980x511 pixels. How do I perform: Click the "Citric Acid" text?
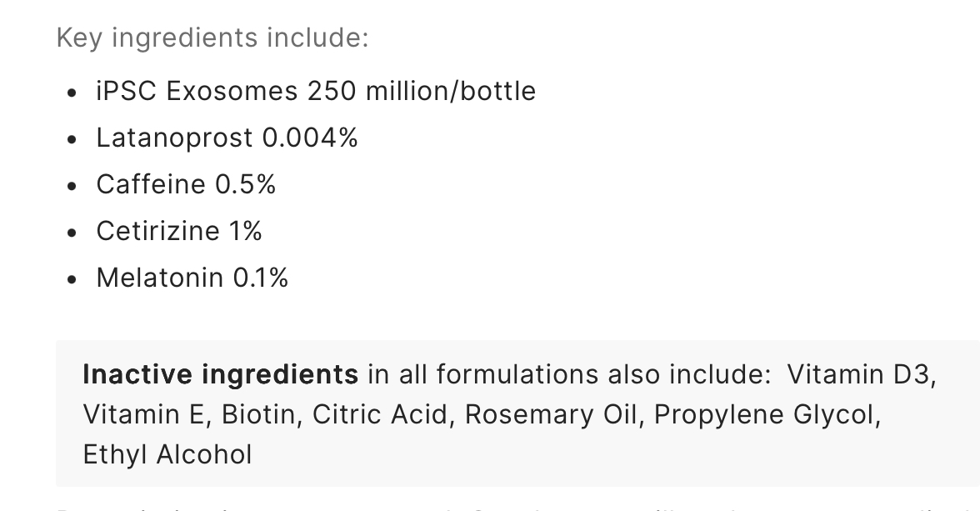click(x=379, y=414)
